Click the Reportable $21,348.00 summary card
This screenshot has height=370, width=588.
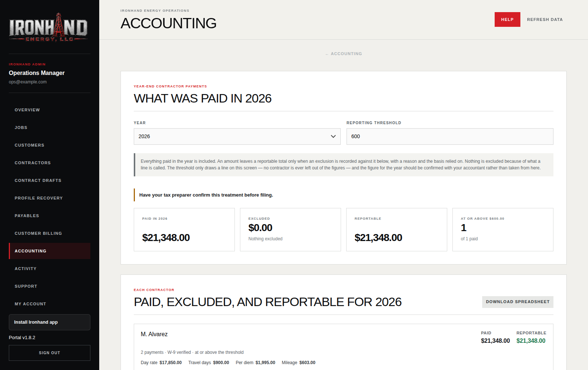pos(397,230)
